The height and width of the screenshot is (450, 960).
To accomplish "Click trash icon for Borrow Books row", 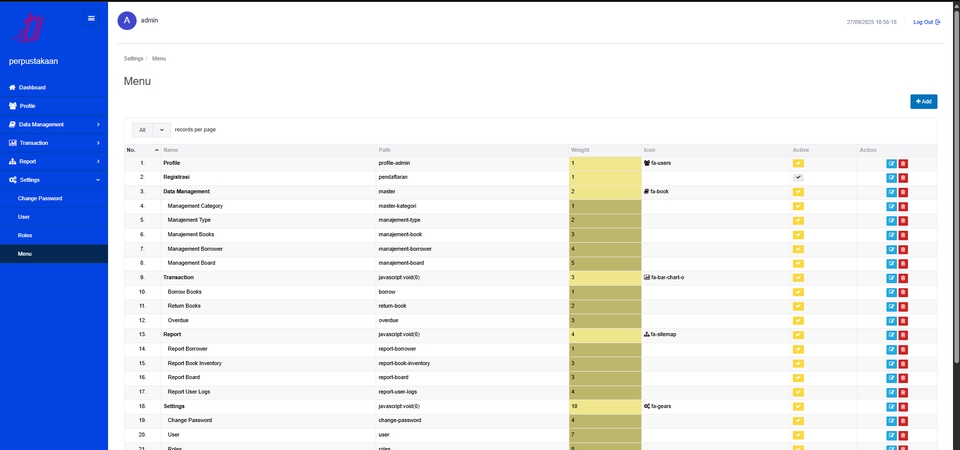I will point(903,292).
